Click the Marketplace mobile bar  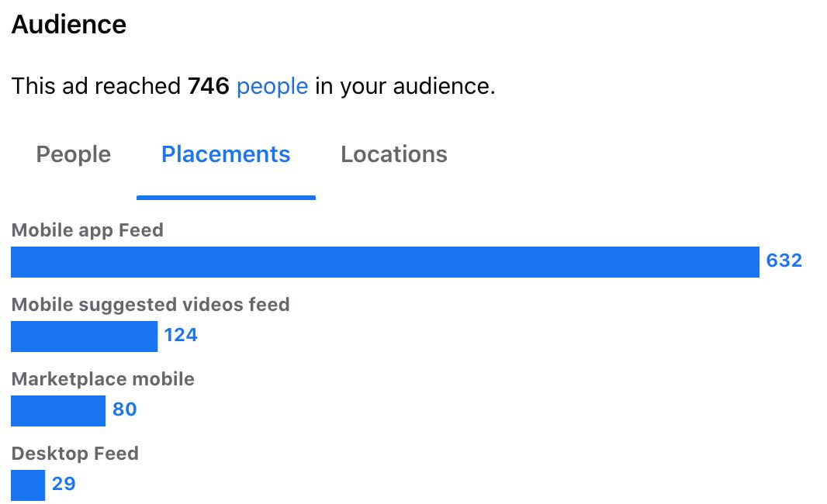58,411
